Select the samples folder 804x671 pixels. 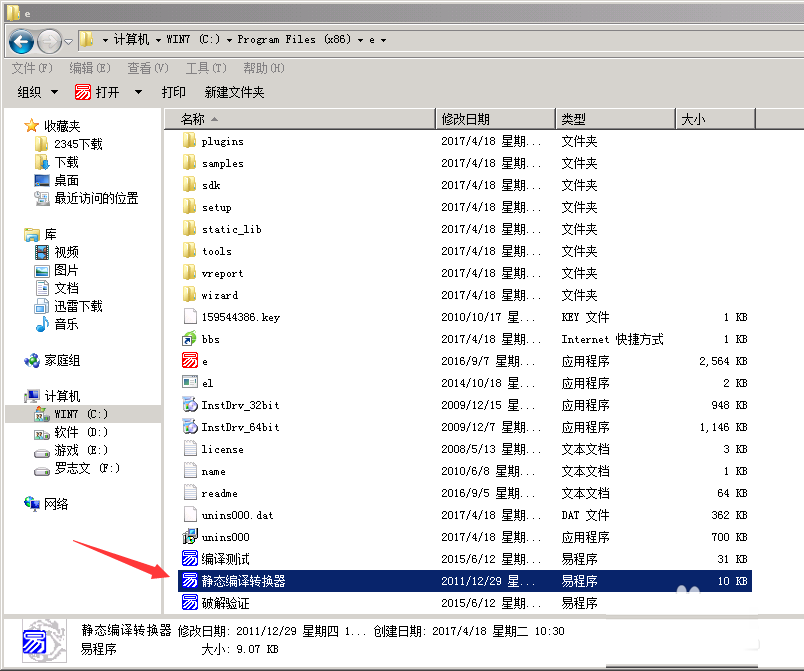coord(222,164)
